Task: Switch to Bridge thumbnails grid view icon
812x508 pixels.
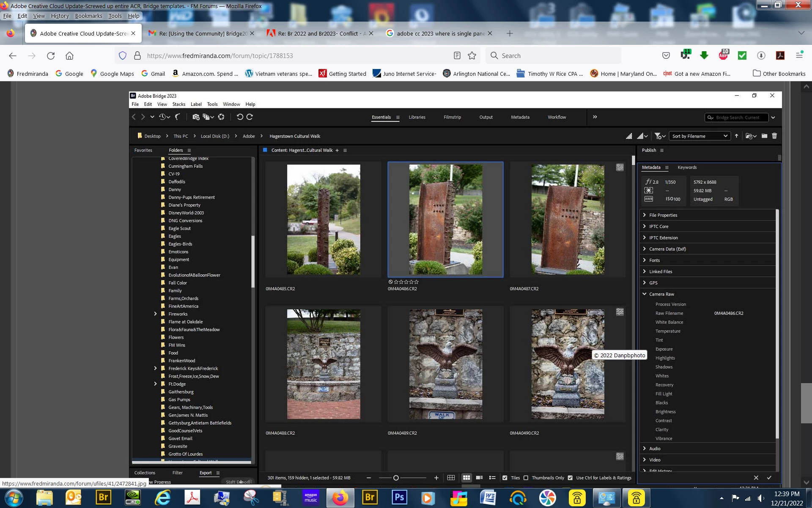Action: point(466,478)
